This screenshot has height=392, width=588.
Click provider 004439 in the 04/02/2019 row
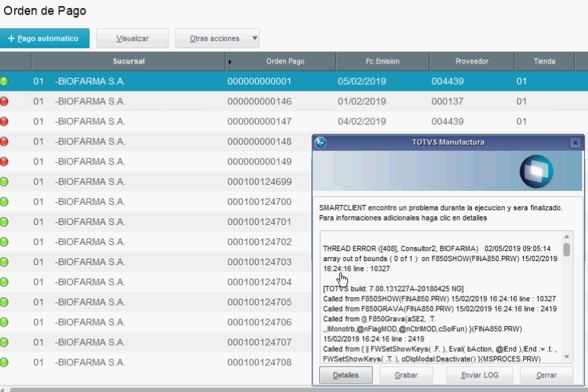(447, 122)
